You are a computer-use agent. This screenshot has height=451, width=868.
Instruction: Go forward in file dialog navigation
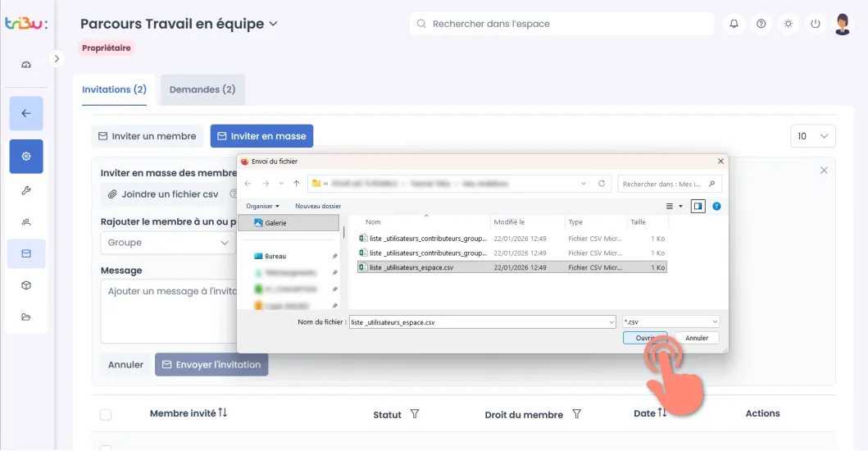click(x=266, y=184)
